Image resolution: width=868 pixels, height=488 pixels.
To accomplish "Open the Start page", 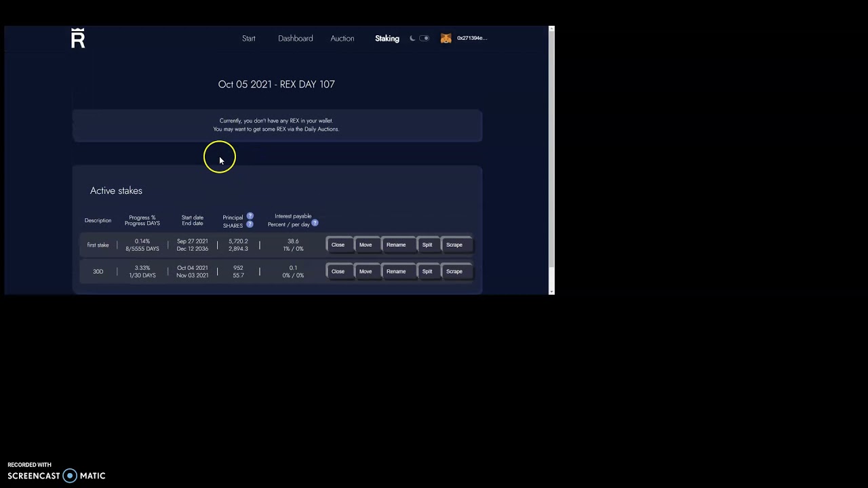I will [x=249, y=39].
